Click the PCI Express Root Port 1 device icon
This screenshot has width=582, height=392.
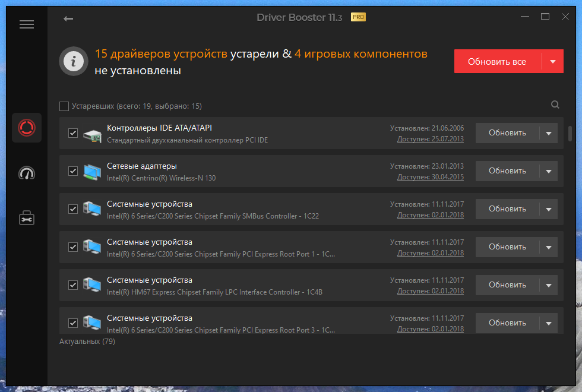92,247
